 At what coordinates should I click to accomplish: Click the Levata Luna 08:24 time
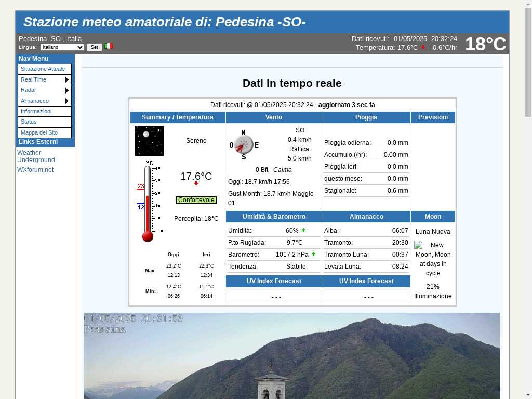click(400, 267)
